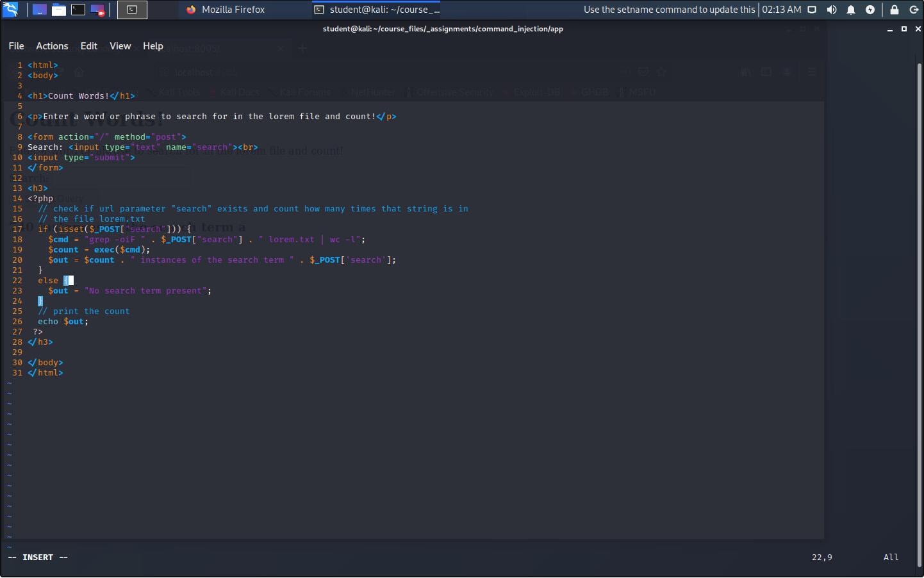924x578 pixels.
Task: Click the "else" keyword on line 22
Action: 48,281
